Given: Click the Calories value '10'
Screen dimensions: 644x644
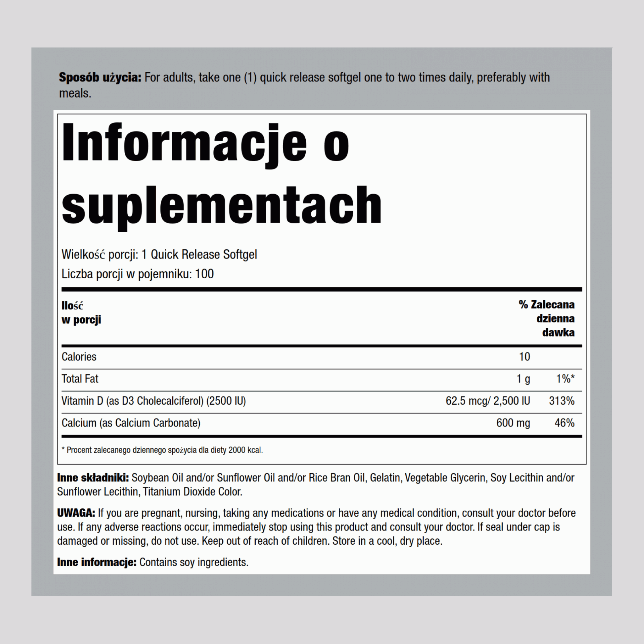Looking at the screenshot, I should [524, 357].
